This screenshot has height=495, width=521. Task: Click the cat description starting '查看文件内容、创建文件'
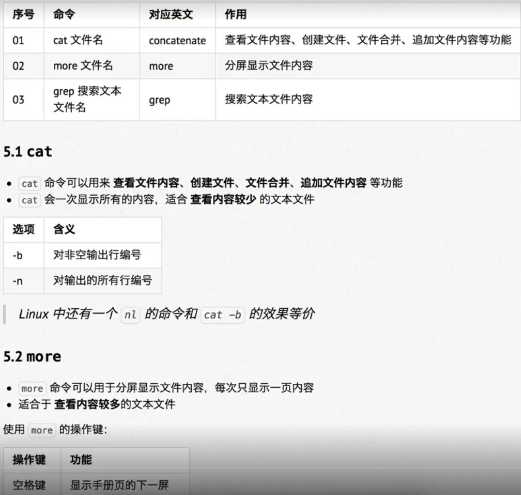click(x=368, y=40)
